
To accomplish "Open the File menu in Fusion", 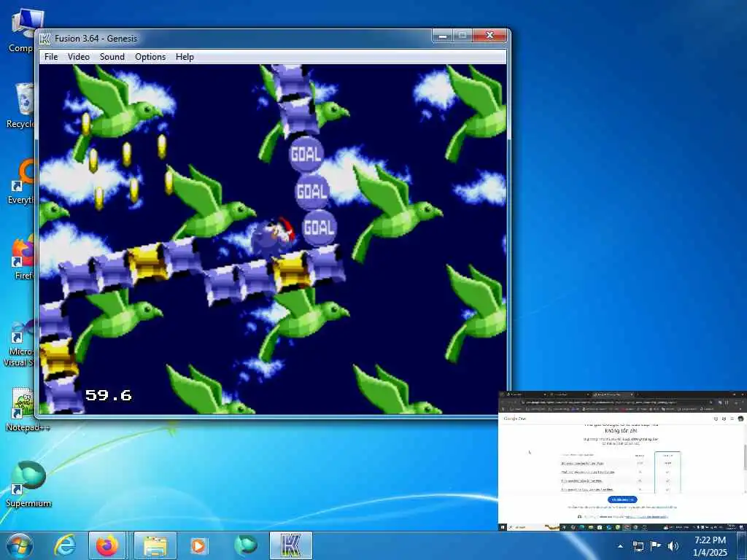I will coord(51,57).
